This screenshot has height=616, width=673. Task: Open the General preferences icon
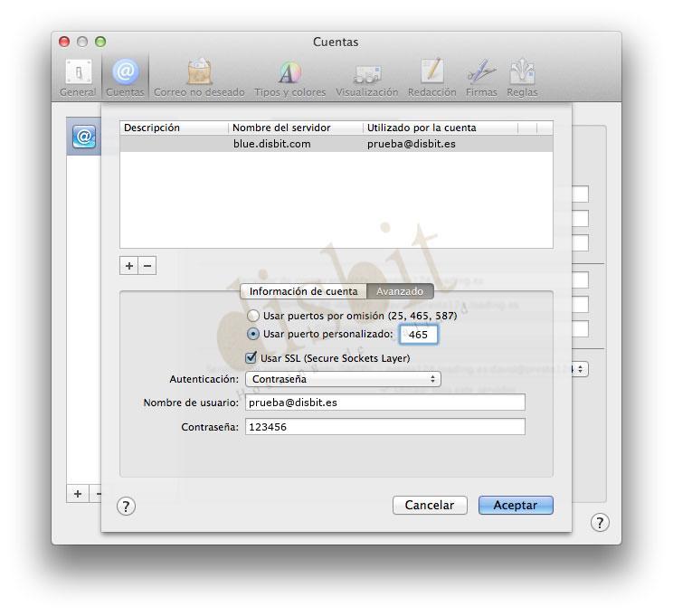[77, 77]
